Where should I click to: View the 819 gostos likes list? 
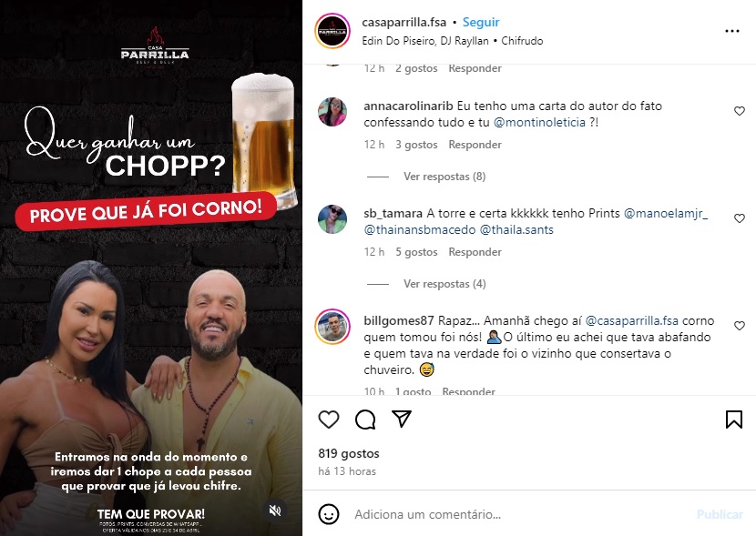click(349, 454)
